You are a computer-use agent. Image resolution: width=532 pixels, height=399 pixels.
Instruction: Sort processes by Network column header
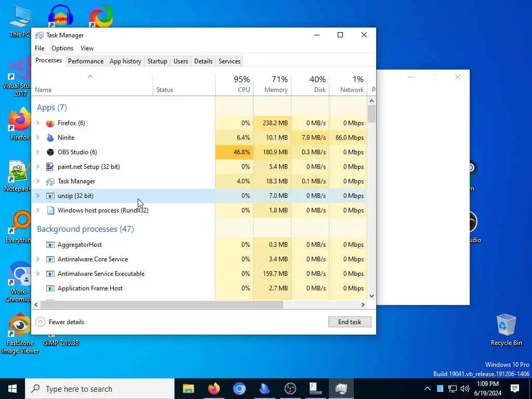348,85
